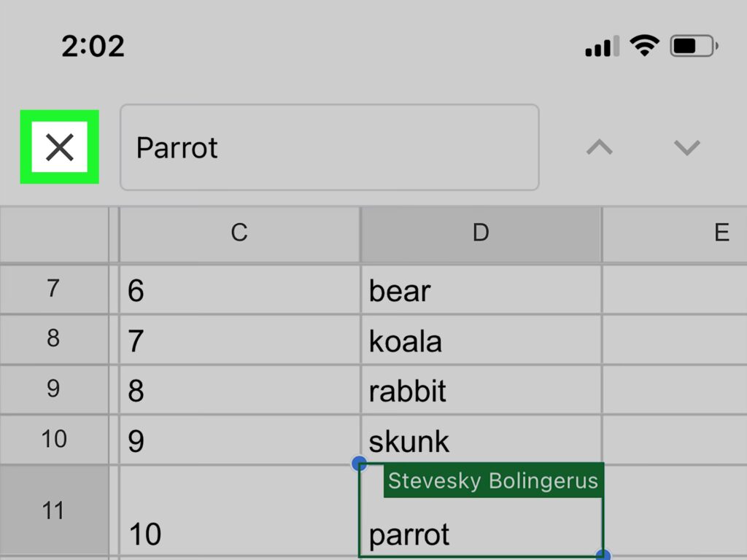Select column D header

click(480, 233)
